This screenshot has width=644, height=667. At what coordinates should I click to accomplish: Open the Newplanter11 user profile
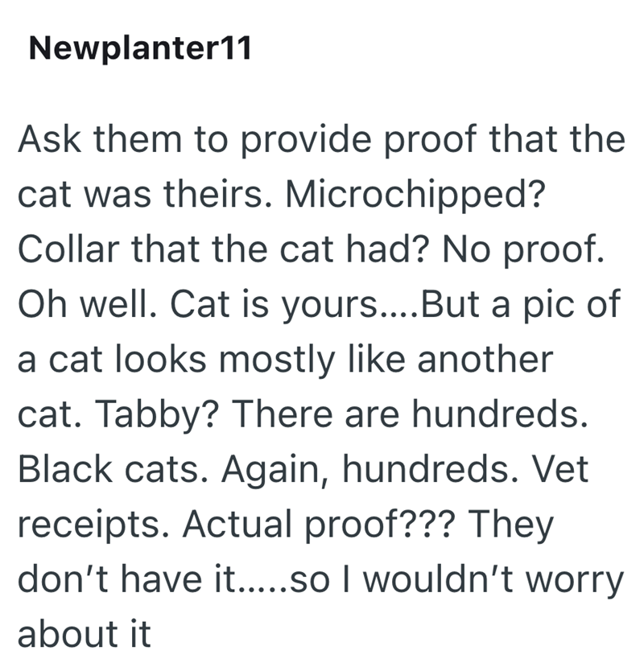[x=139, y=50]
